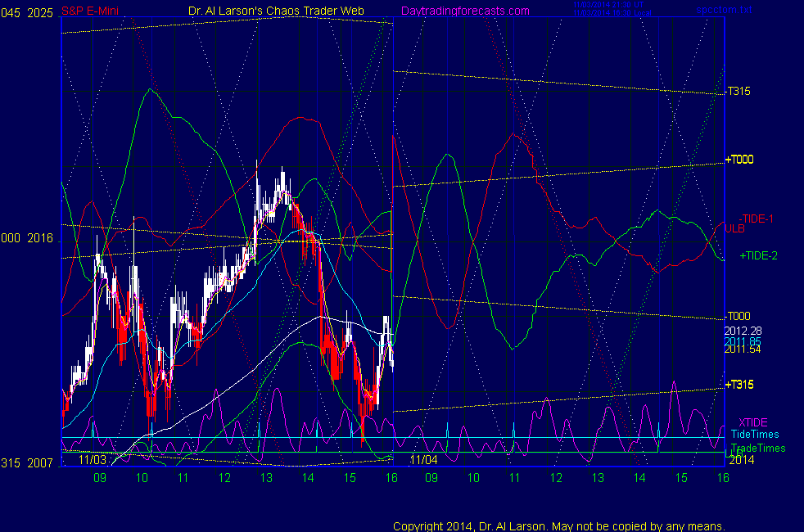804x532 pixels.
Task: Click the green "+TIDE-2" legend label
Action: point(758,255)
